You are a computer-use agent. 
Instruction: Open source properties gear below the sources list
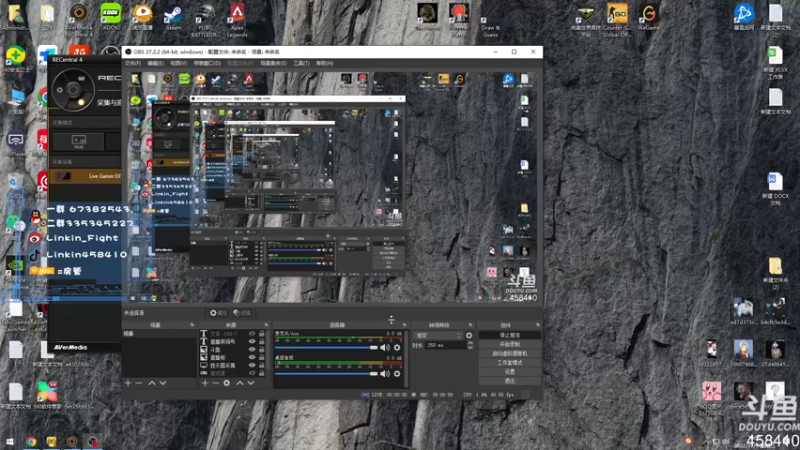[x=227, y=383]
